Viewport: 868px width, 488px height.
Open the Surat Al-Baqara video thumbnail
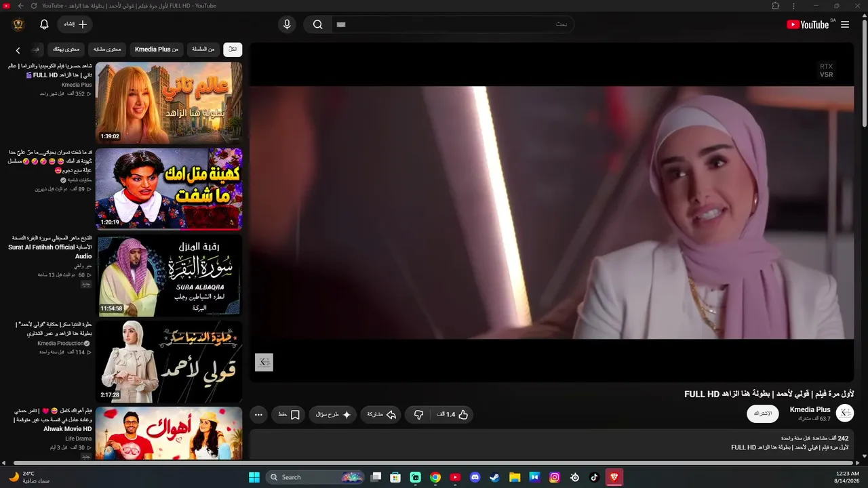click(169, 275)
